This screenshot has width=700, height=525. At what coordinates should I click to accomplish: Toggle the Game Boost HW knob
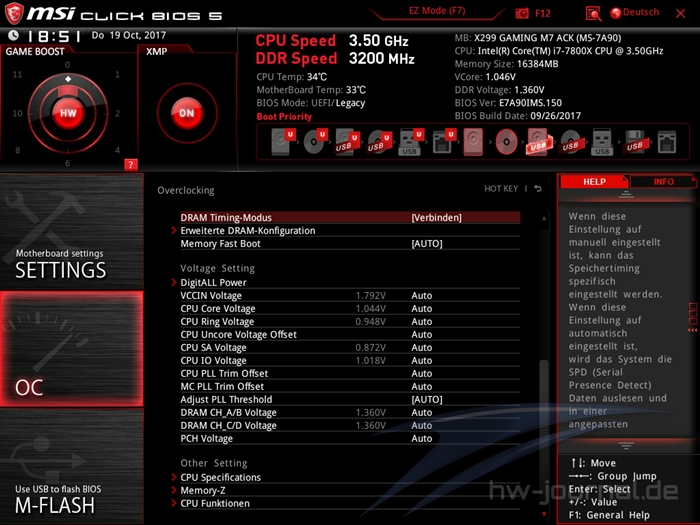point(68,113)
